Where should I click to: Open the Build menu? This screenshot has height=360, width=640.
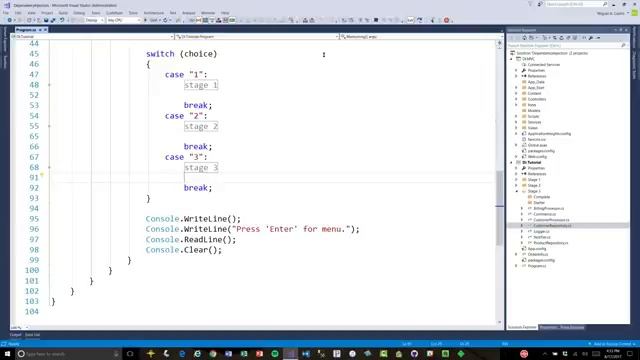[x=63, y=13]
